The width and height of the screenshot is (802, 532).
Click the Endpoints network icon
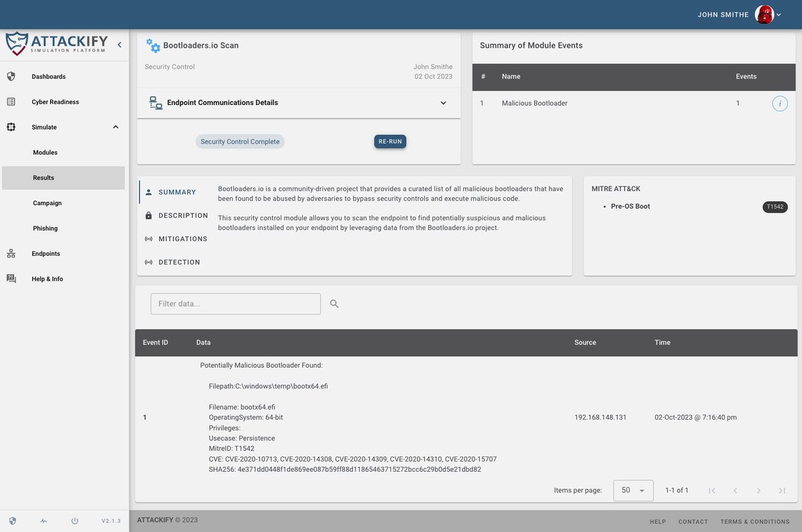click(11, 254)
